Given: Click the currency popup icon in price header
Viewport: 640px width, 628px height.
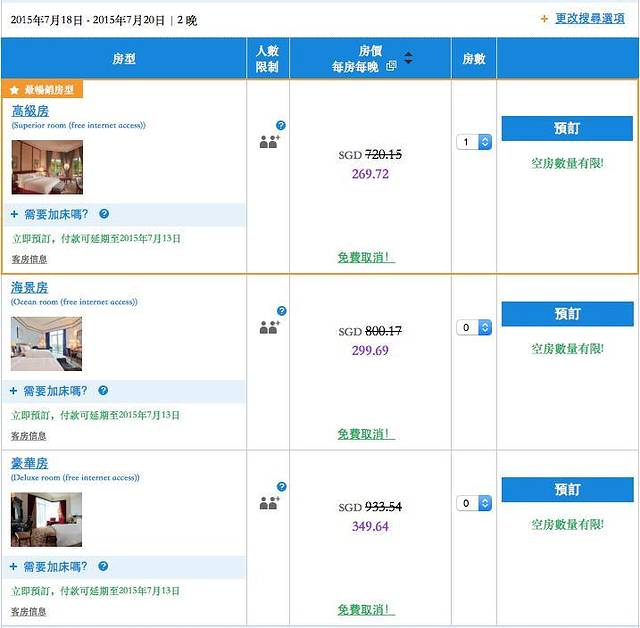Looking at the screenshot, I should click(x=391, y=66).
